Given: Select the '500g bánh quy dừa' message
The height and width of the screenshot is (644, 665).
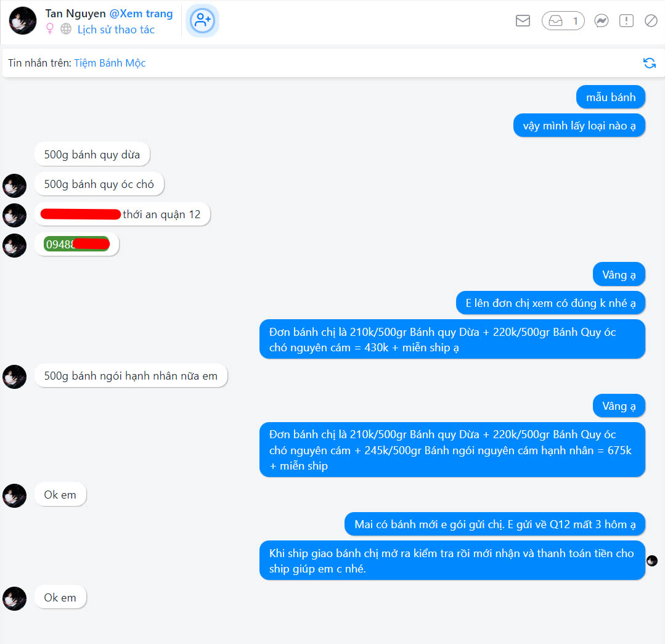Looking at the screenshot, I should click(92, 154).
